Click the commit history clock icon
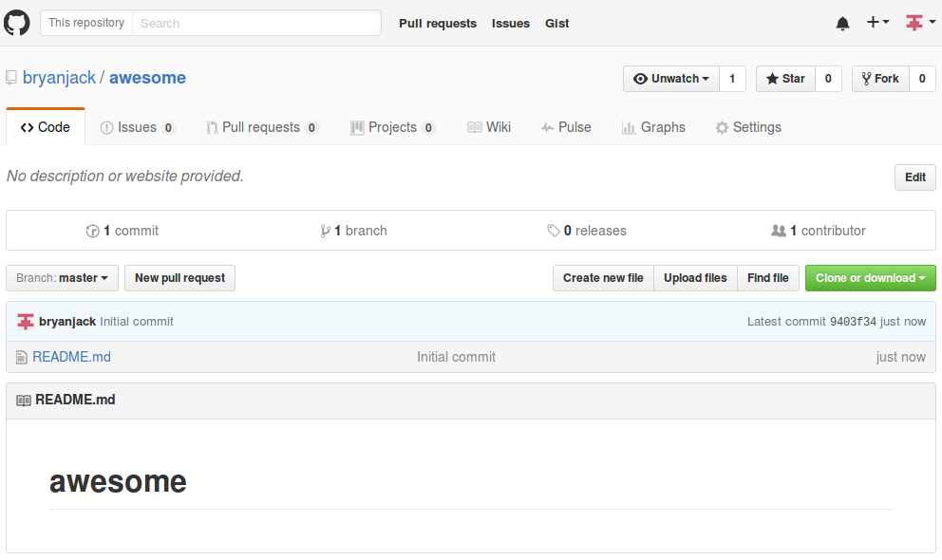The height and width of the screenshot is (560, 942). (92, 231)
